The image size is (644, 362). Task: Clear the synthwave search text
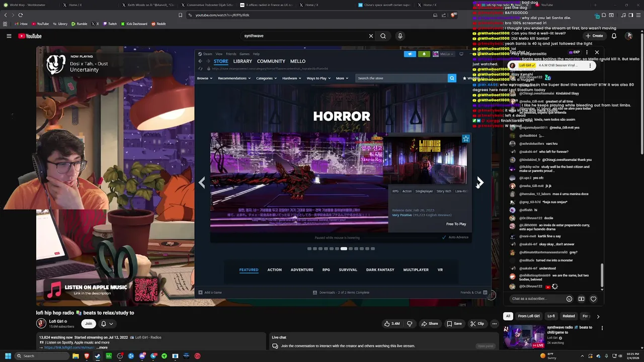click(x=371, y=36)
